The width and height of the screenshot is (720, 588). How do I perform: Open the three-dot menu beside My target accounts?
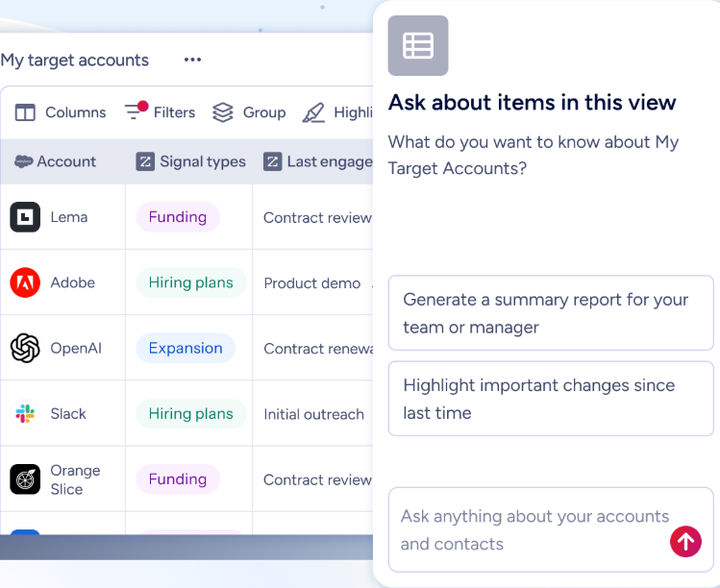(192, 60)
